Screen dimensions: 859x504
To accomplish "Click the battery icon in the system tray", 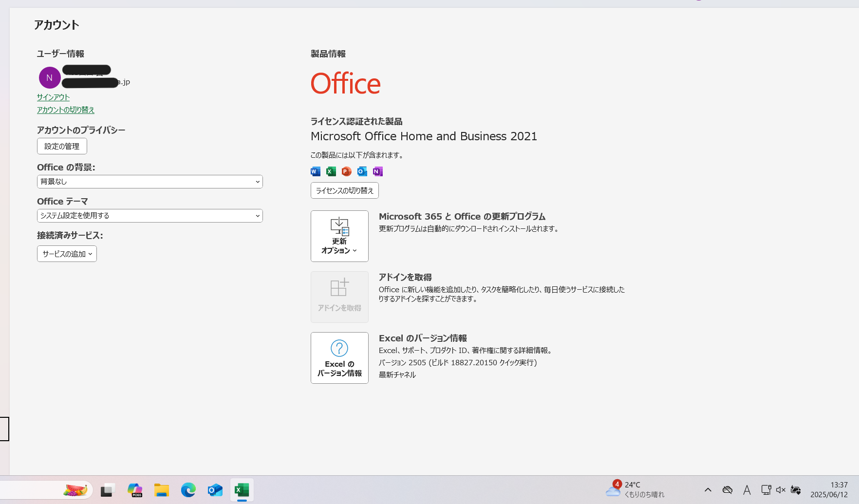I will tap(796, 490).
